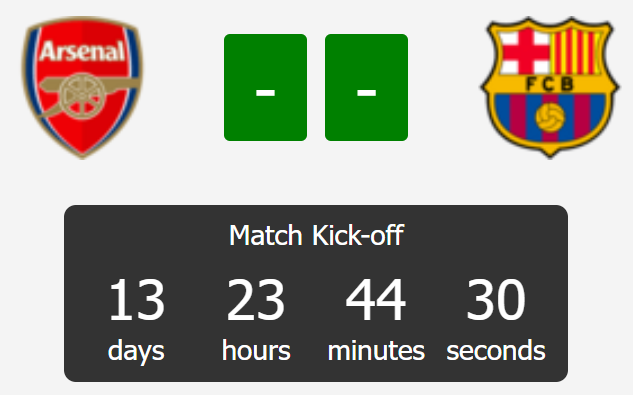Click the Arsenal wordmark on crest
Image resolution: width=633 pixels, height=395 pixels.
click(82, 52)
